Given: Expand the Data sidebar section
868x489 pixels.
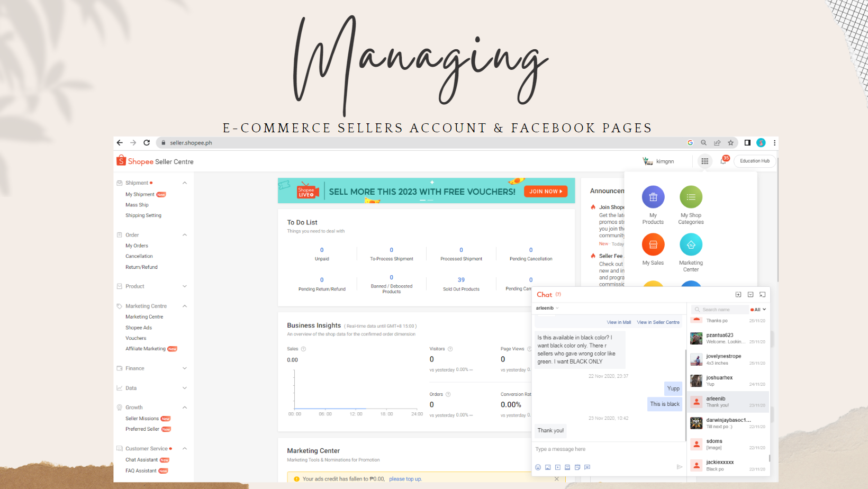Looking at the screenshot, I should click(185, 388).
